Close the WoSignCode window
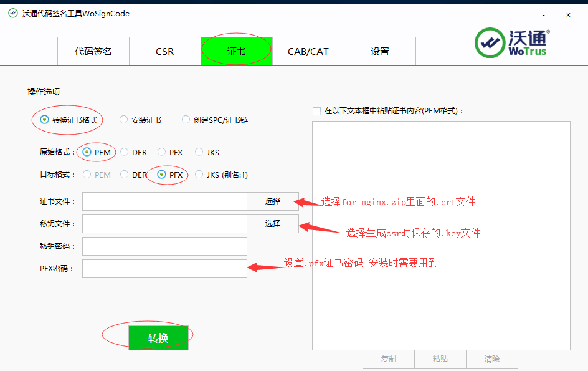Screen dimensions: 588x371 click(568, 15)
